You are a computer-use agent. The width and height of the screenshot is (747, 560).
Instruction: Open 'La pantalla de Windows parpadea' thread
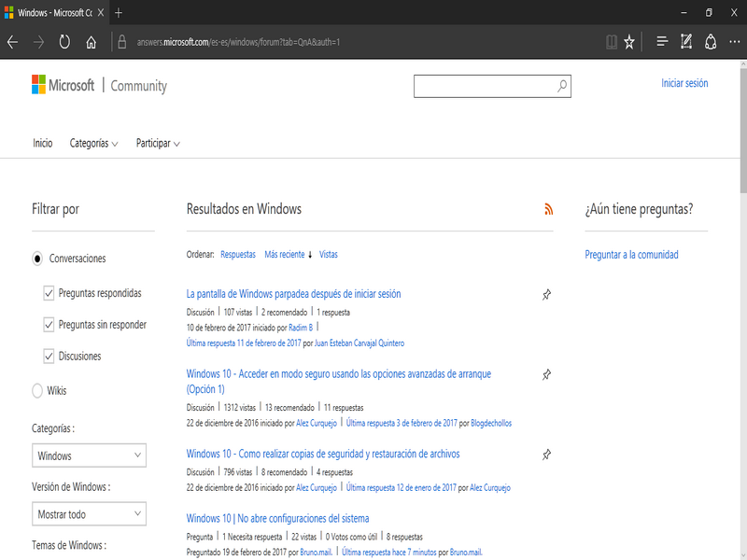point(293,294)
